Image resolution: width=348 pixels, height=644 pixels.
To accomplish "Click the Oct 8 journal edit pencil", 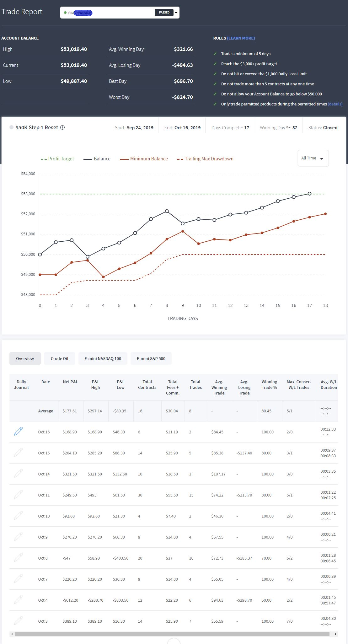I will point(19,557).
